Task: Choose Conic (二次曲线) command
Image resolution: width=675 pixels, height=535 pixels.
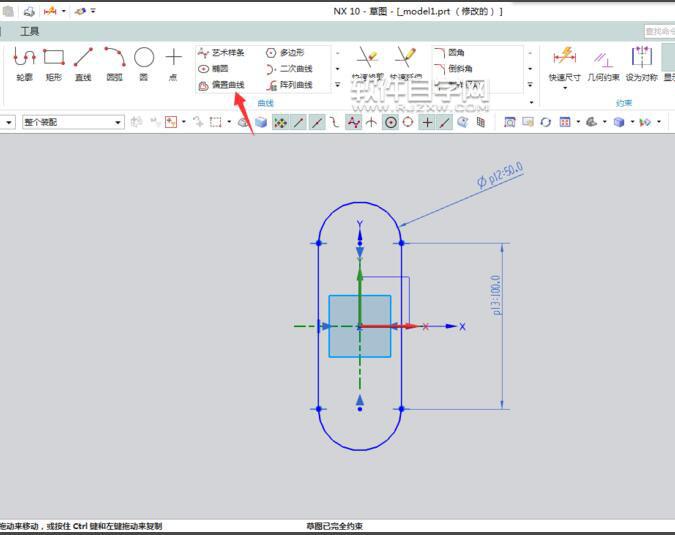Action: 289,69
